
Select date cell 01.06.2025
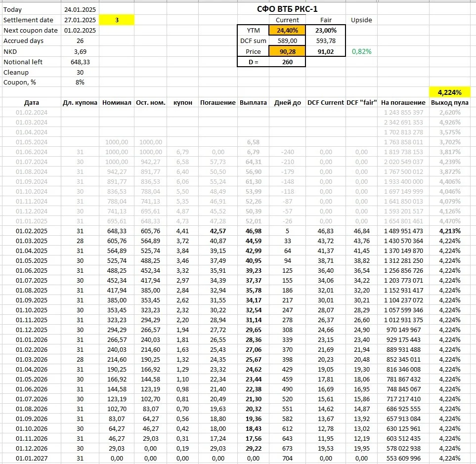(x=32, y=270)
